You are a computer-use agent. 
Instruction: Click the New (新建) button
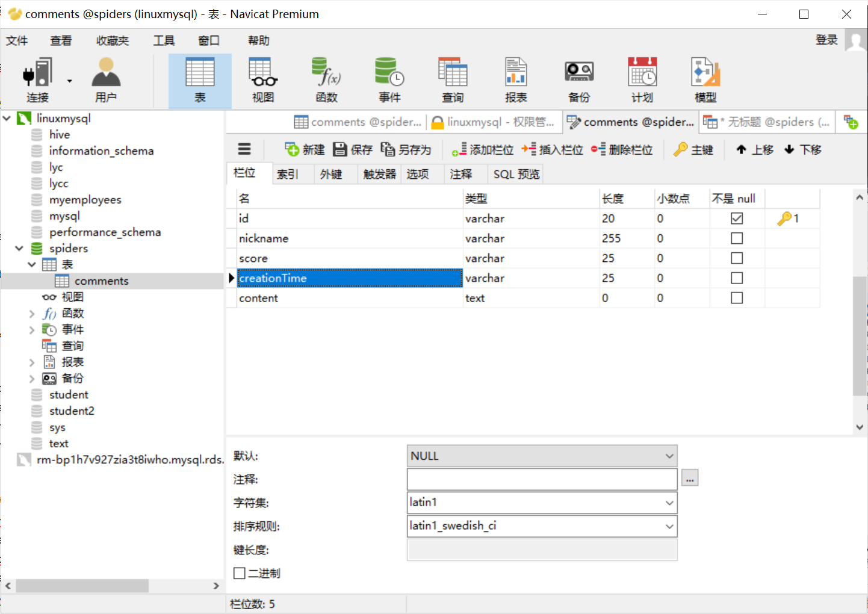point(305,149)
